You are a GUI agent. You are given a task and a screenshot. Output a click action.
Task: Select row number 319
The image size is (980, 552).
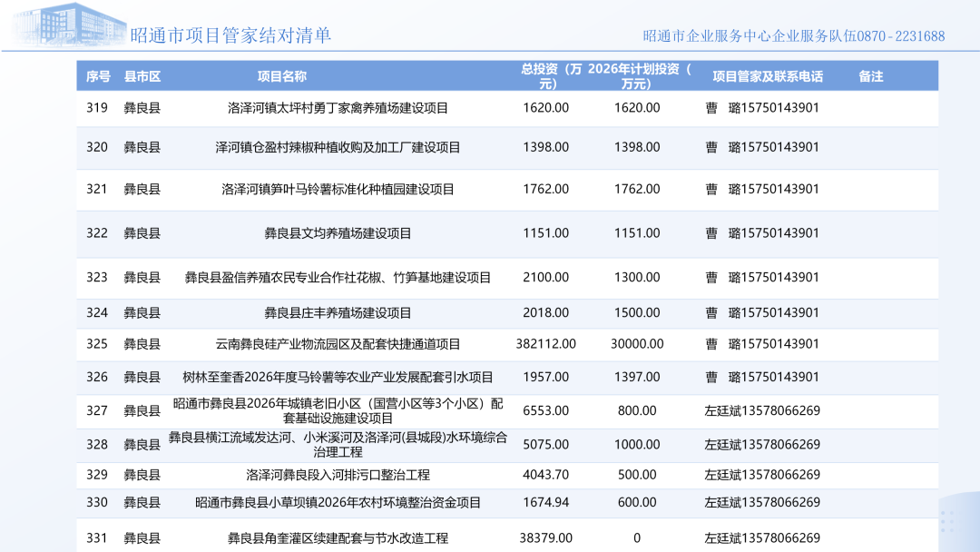pos(97,107)
